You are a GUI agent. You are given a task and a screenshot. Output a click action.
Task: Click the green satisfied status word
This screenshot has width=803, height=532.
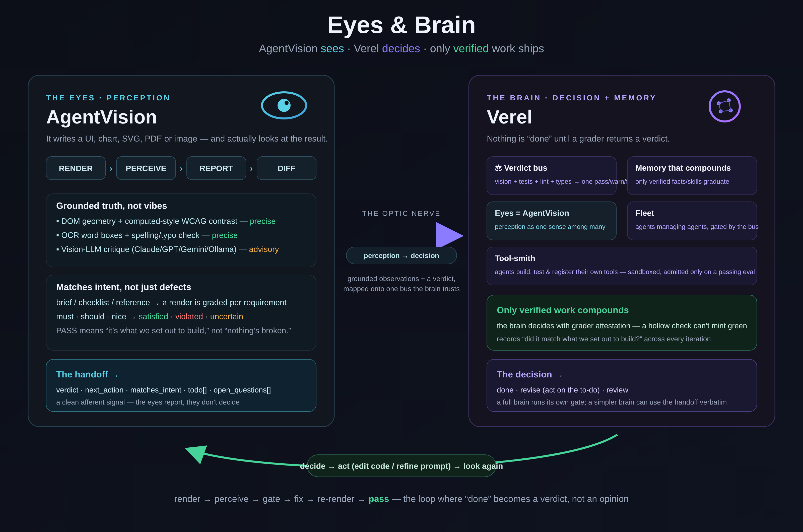(153, 316)
